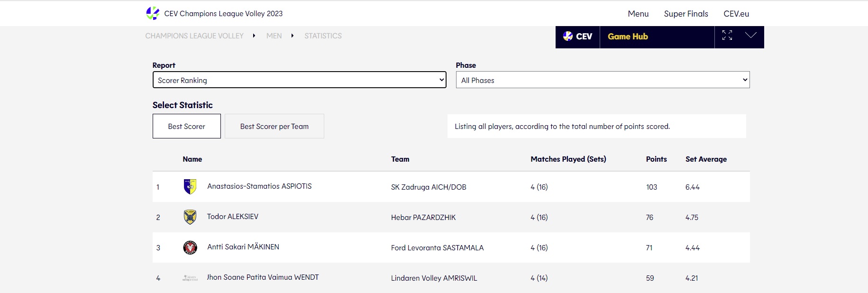Select the Best Scorer statistic
The image size is (868, 293).
coord(187,127)
